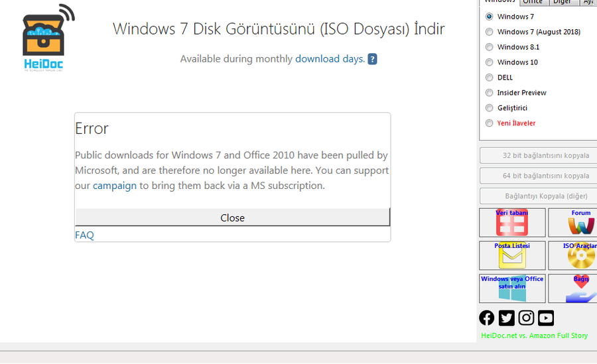This screenshot has height=364, width=597.
Task: Select the Windows 10 radio button
Action: (x=490, y=62)
